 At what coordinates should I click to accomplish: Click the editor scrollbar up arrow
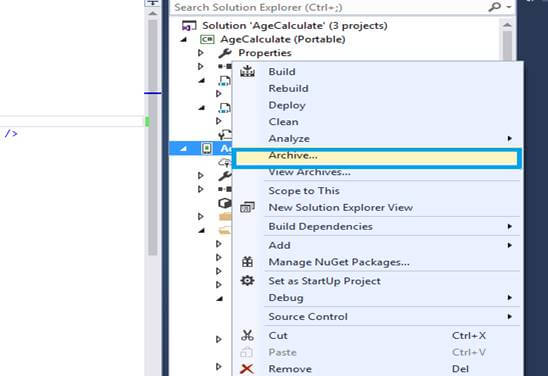point(152,14)
